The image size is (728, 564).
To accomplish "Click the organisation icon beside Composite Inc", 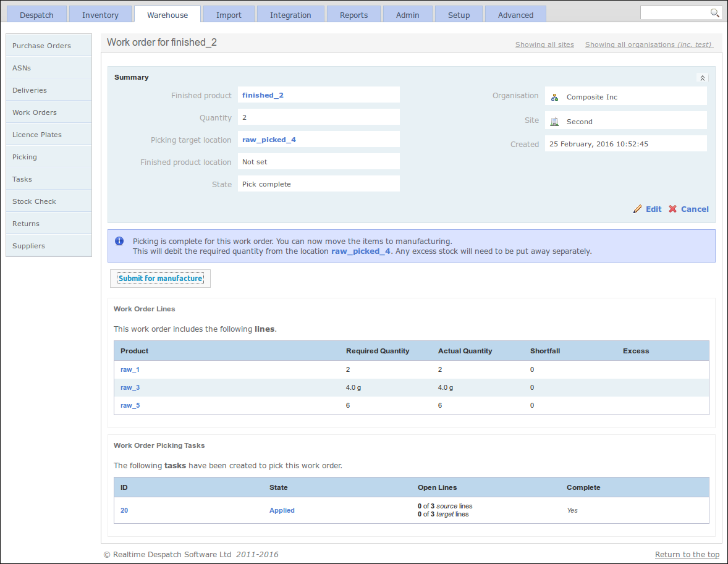I will tap(554, 97).
